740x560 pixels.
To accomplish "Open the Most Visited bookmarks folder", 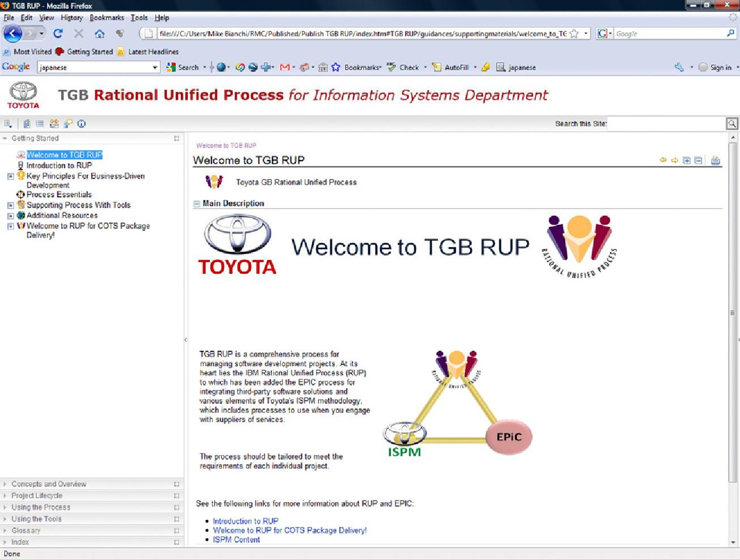I will pos(27,52).
